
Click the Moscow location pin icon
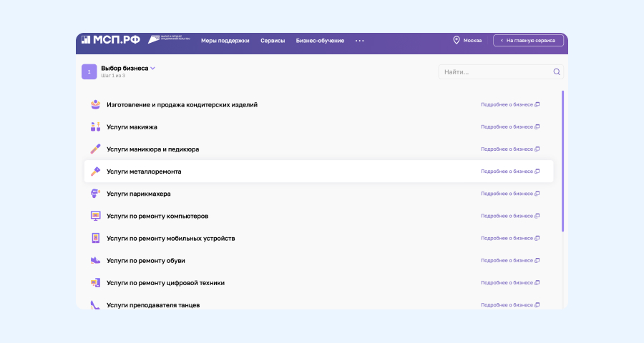[x=456, y=41]
